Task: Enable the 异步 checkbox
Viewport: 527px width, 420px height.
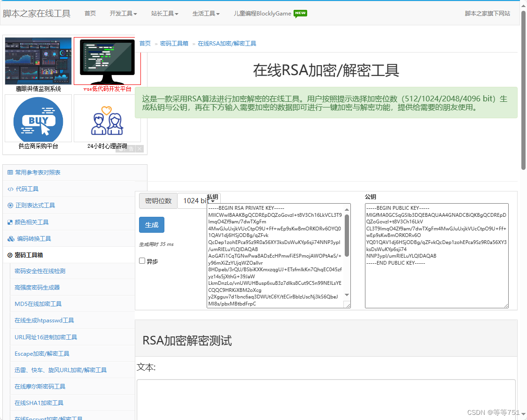Action: click(x=142, y=261)
